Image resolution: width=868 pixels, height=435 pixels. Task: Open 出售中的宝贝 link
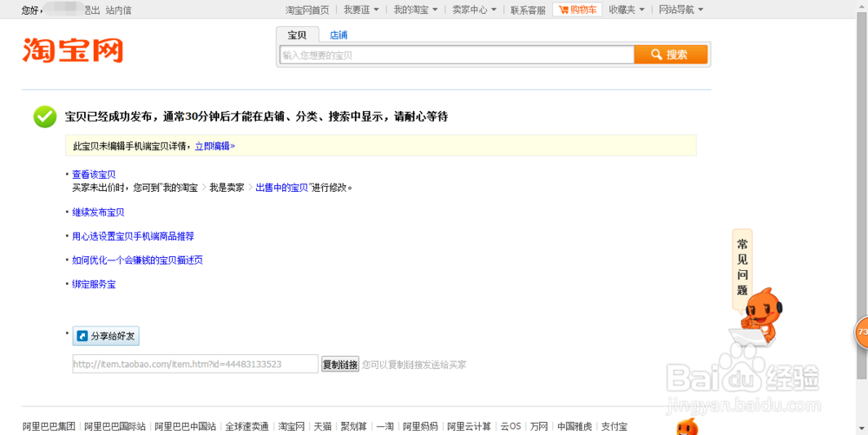(x=282, y=188)
